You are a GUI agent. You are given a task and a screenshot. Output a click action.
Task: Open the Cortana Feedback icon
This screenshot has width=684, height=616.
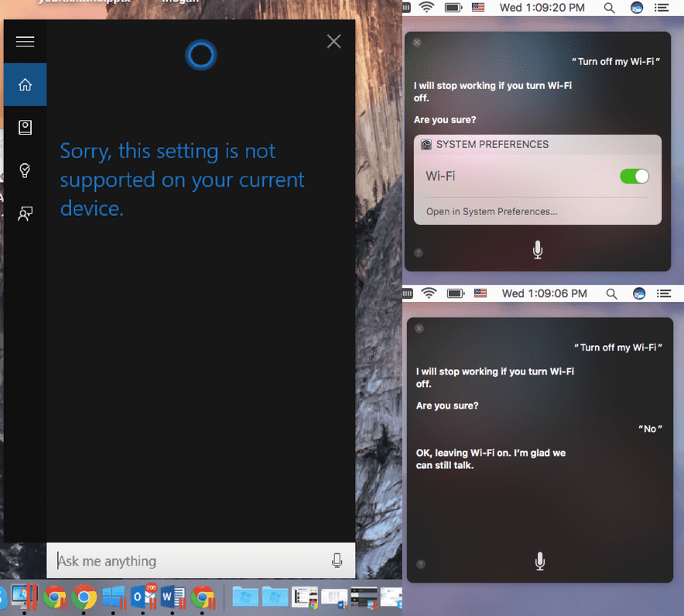coord(25,214)
